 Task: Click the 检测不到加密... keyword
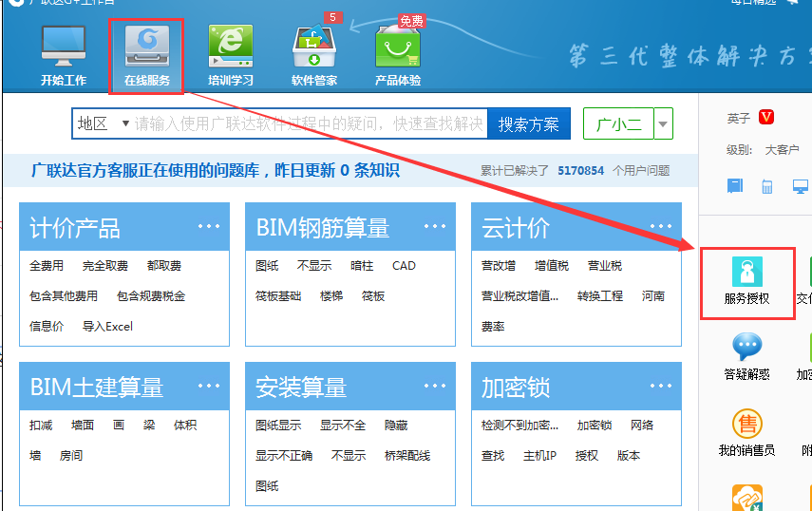pos(519,426)
